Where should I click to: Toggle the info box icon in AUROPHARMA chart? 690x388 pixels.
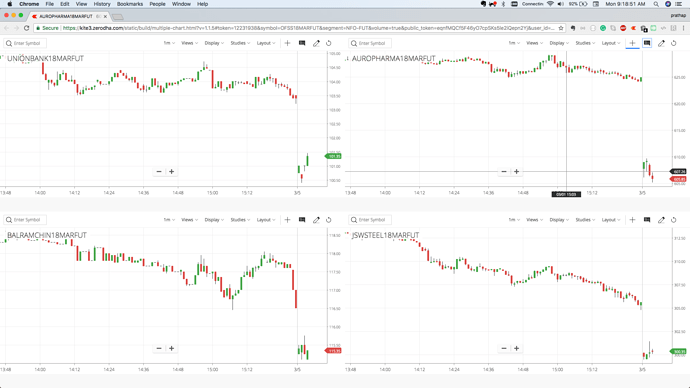pyautogui.click(x=647, y=43)
